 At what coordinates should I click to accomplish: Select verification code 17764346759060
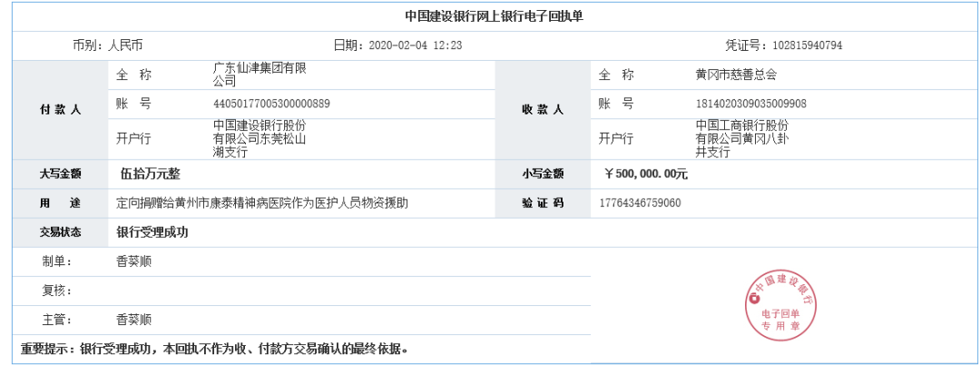point(640,203)
